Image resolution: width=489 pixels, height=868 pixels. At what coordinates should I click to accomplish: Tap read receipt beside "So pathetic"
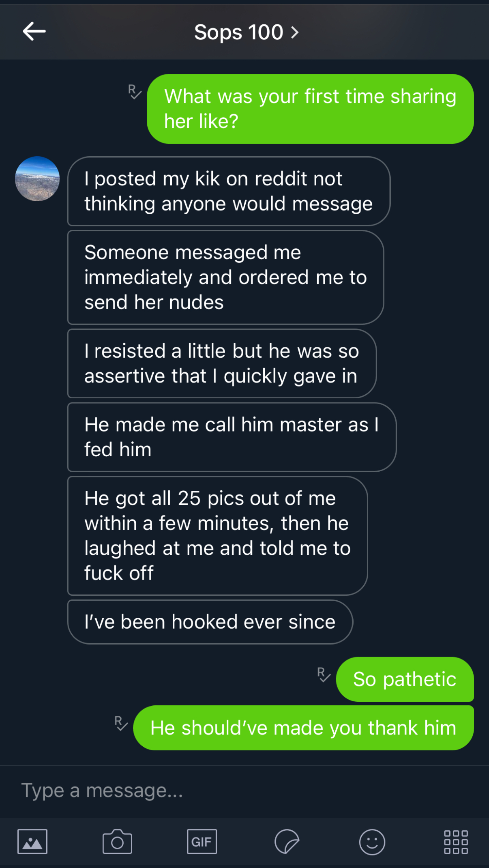[x=324, y=675]
